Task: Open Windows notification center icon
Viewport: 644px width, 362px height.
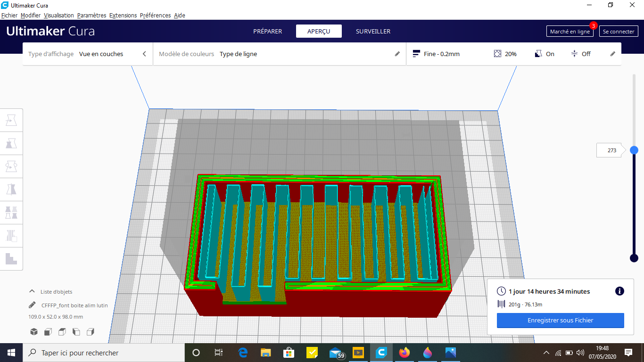Action: coord(628,352)
